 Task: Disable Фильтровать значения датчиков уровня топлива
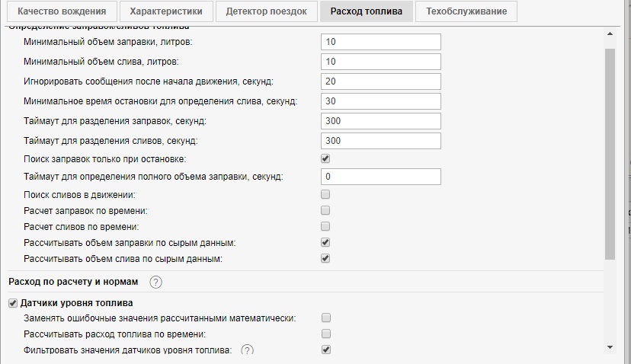pos(325,350)
